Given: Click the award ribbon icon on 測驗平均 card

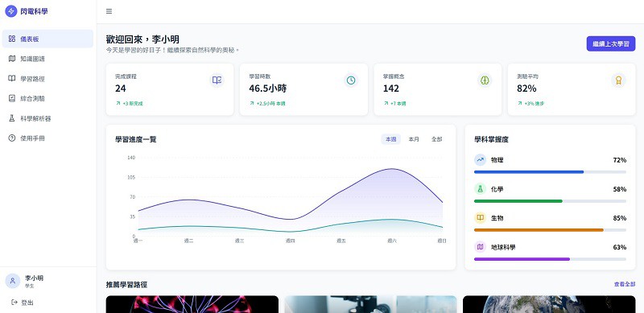Looking at the screenshot, I should tap(618, 80).
